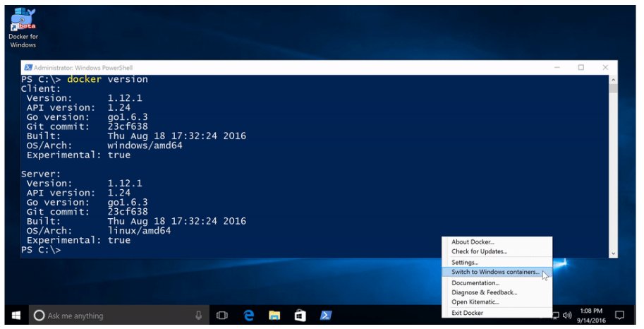The image size is (644, 329).
Task: Open the Windows Start menu
Action: (16, 316)
